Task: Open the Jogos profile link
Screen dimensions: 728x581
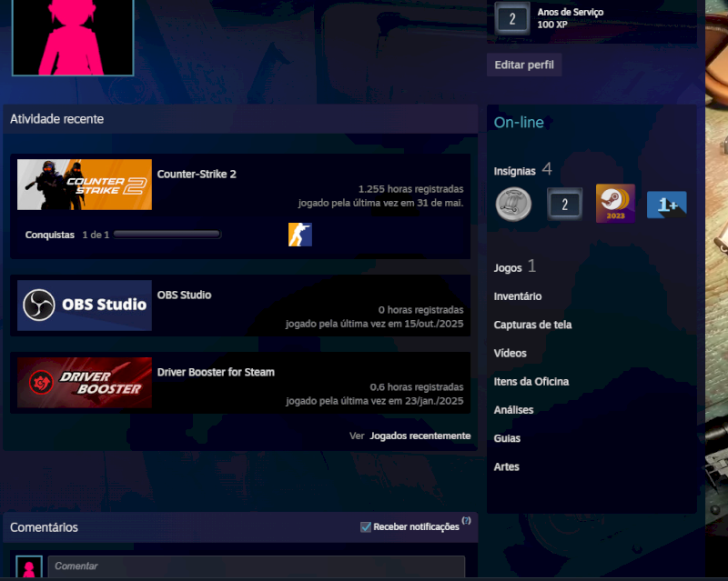Action: 508,268
